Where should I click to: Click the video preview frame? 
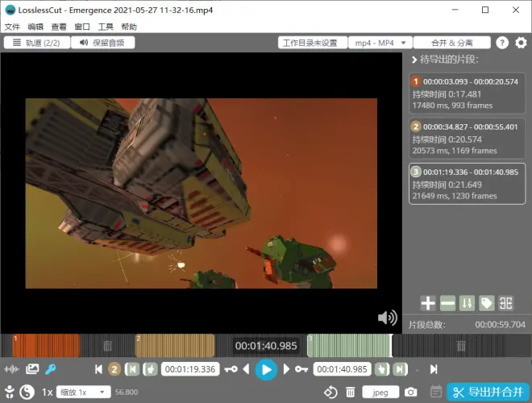[202, 193]
